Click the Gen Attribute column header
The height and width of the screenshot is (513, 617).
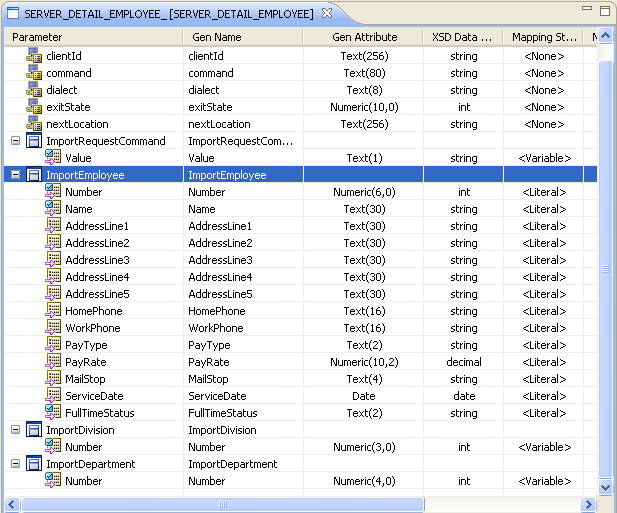(x=364, y=37)
